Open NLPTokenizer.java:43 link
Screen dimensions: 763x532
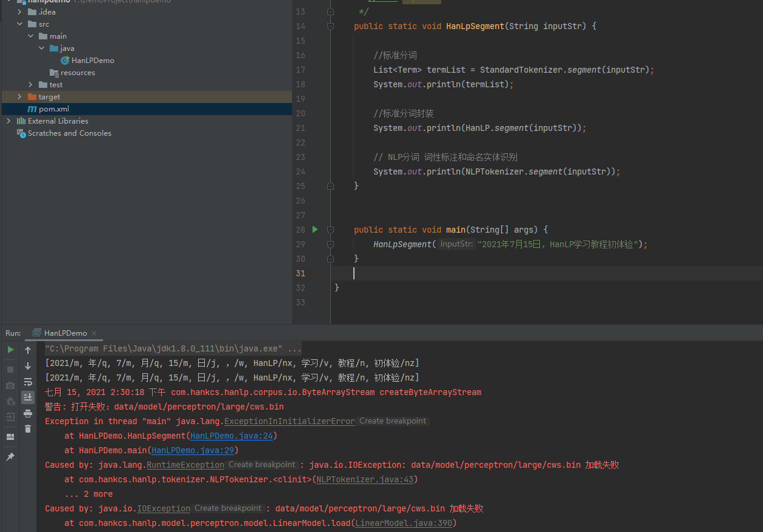pos(365,479)
